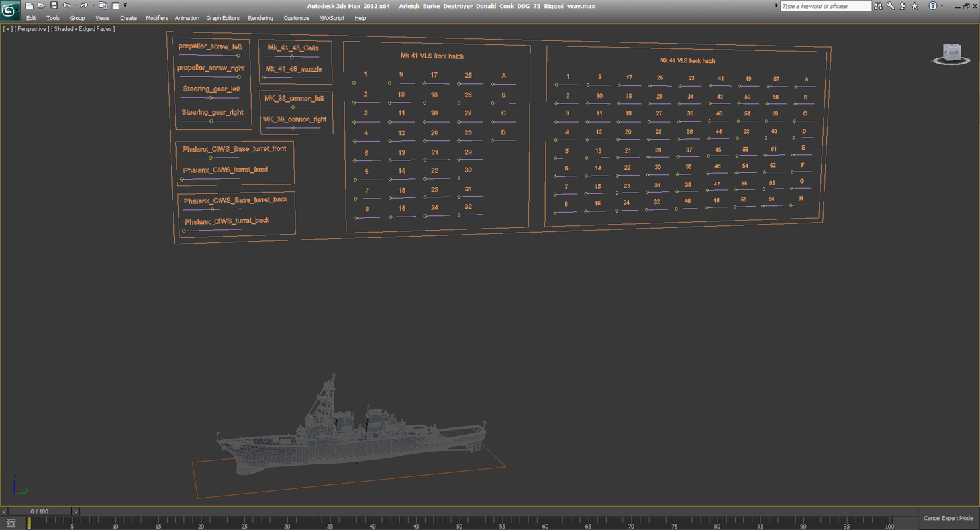Screen dimensions: 980x530
Task: Open the Graph Editors menu
Action: pyautogui.click(x=223, y=18)
